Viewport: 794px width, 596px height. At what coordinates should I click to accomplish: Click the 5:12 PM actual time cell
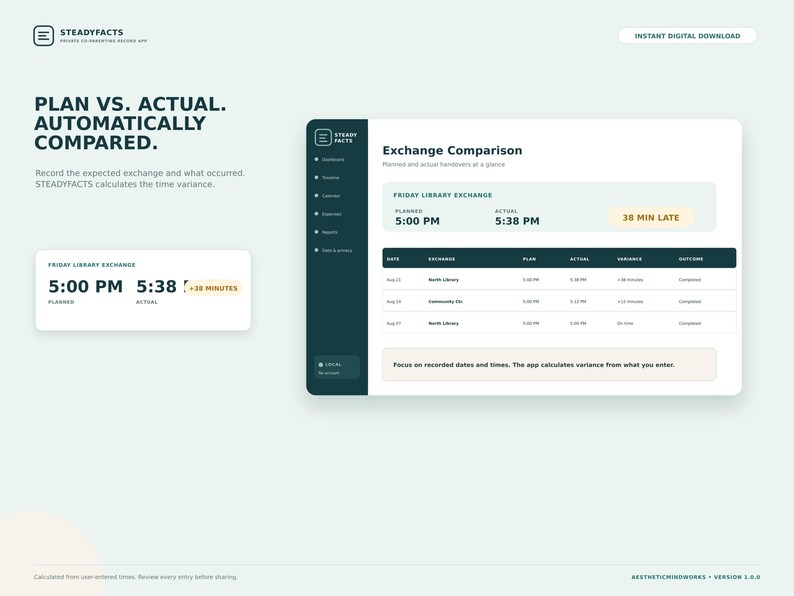[578, 301]
